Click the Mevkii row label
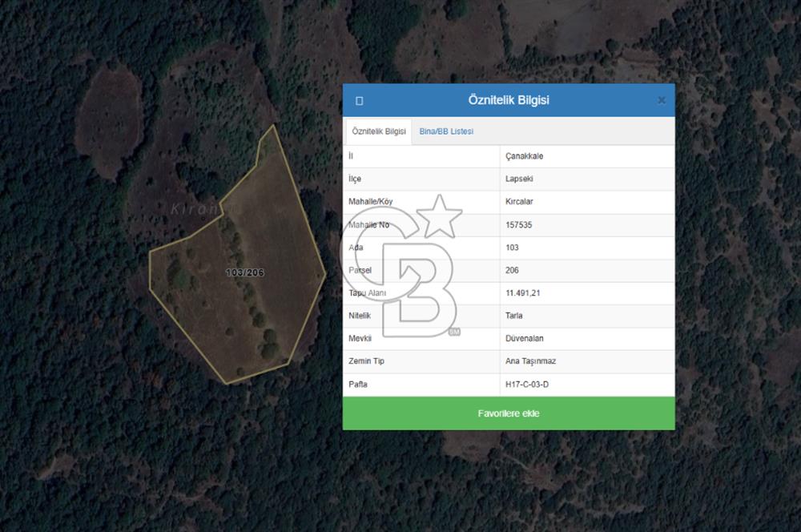 pos(360,338)
